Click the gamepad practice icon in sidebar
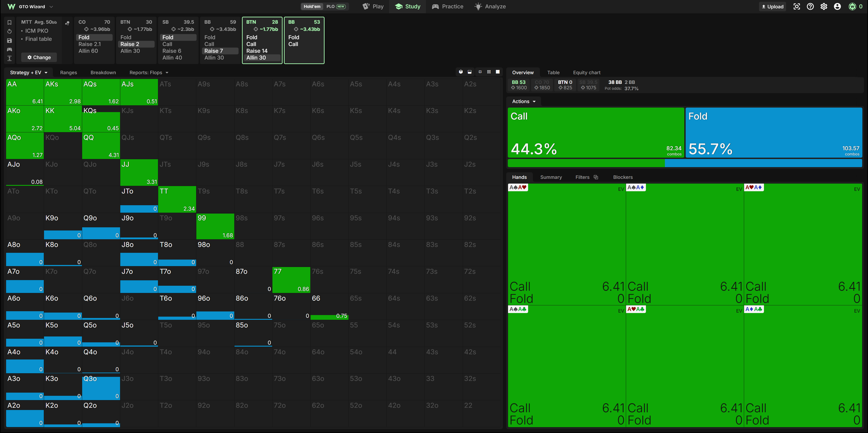 tap(9, 49)
